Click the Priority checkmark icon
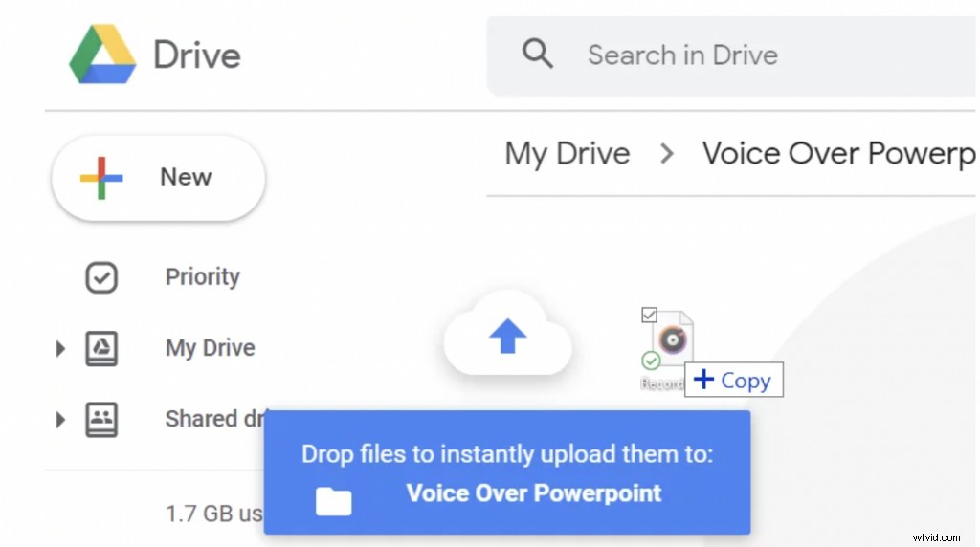 (101, 277)
